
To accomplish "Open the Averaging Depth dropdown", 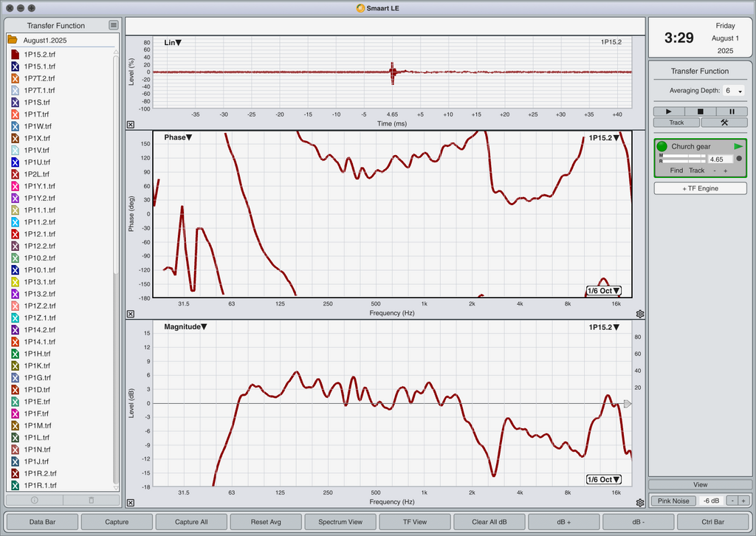I will click(x=733, y=91).
